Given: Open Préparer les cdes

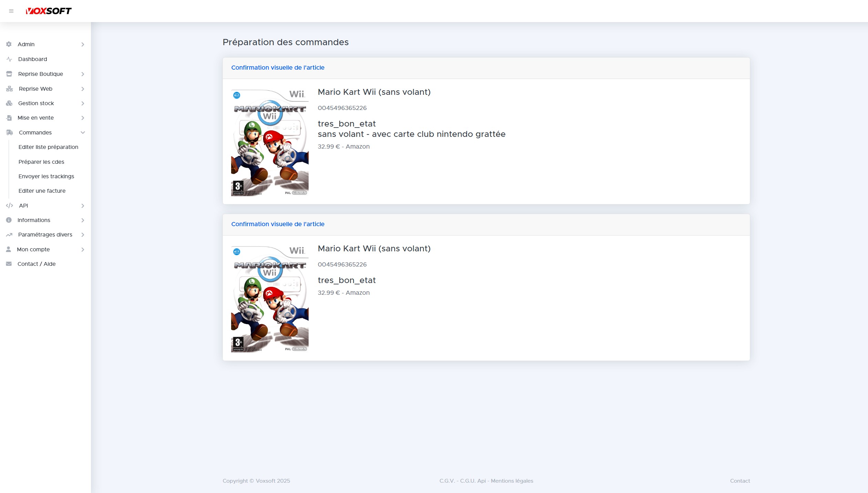Looking at the screenshot, I should (x=41, y=162).
